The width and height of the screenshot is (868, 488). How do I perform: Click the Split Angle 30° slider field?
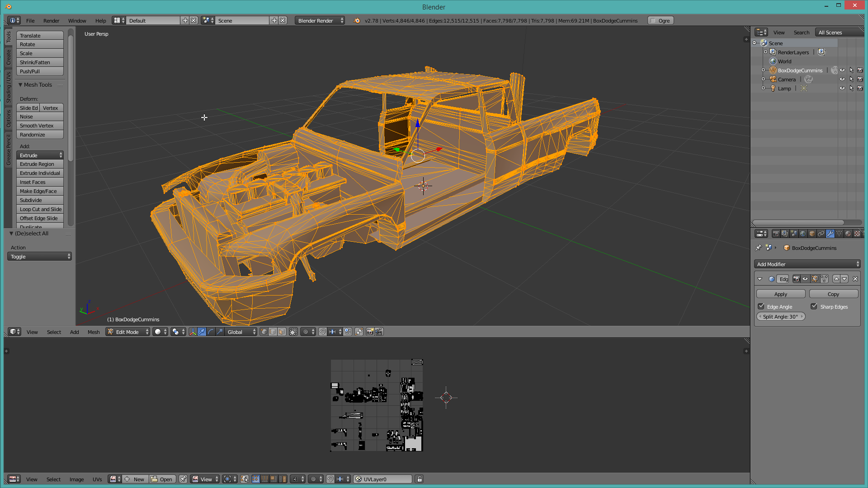click(x=781, y=317)
